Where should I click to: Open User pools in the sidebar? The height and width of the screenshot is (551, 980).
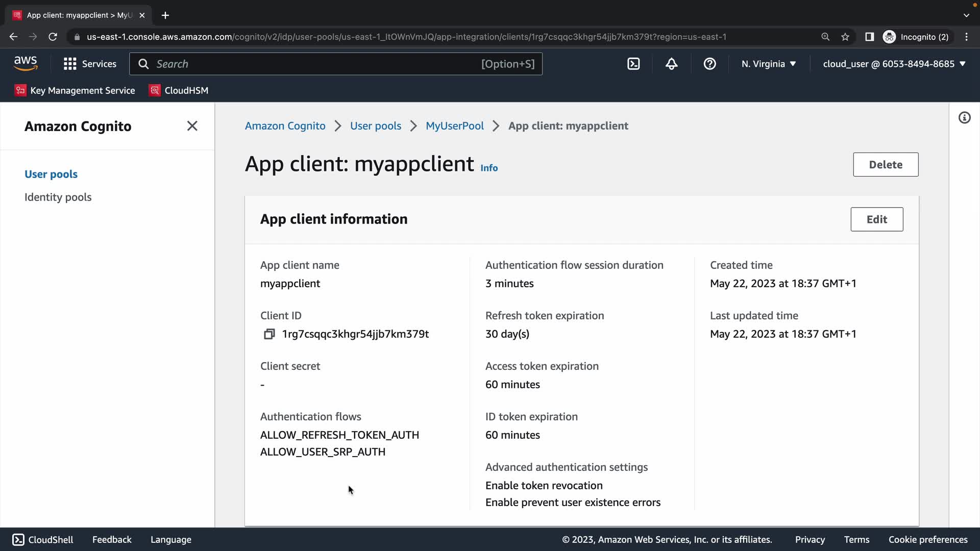51,174
